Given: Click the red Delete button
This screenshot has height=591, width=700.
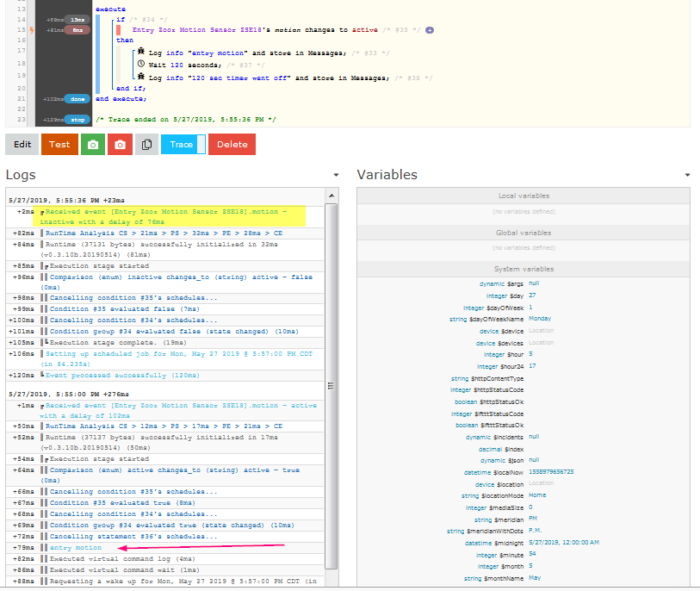Looking at the screenshot, I should (x=232, y=144).
